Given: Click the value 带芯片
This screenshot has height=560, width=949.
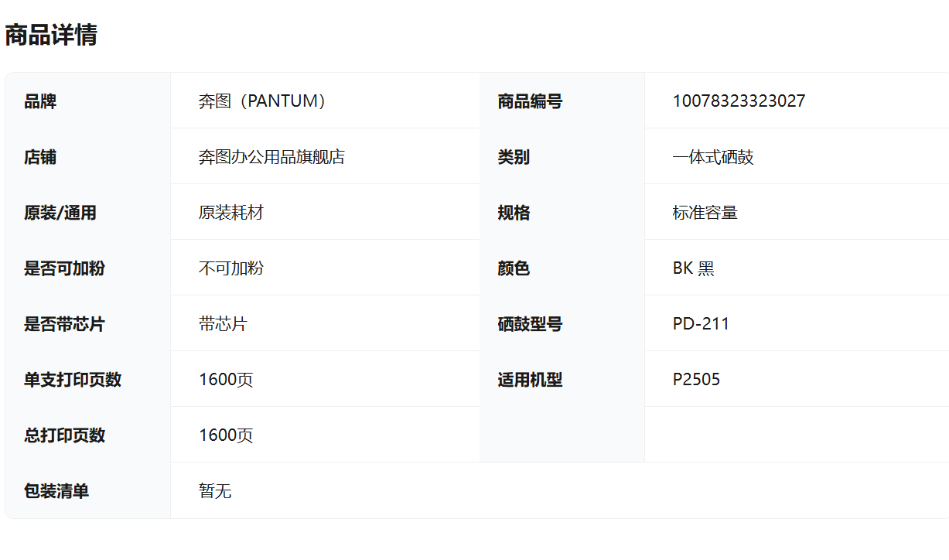Looking at the screenshot, I should 223,324.
